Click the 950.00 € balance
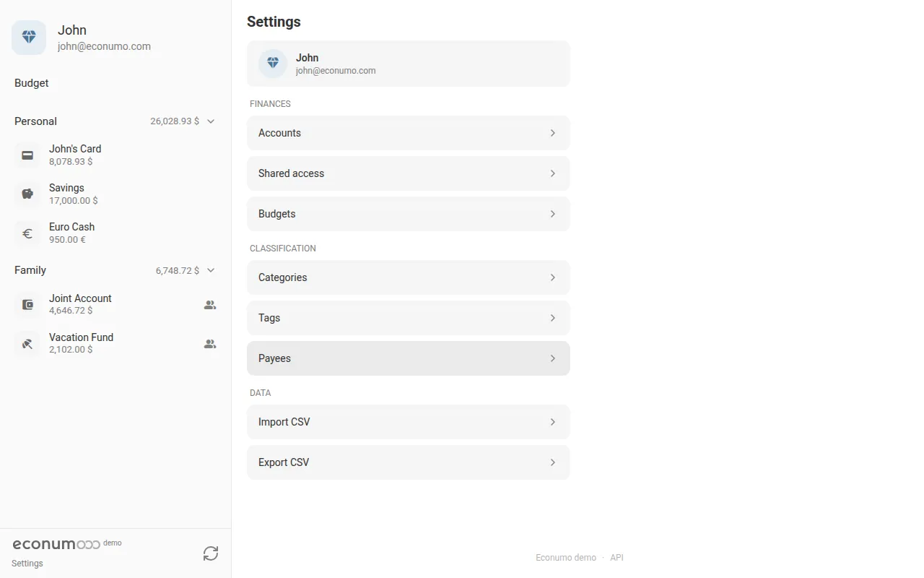 [67, 240]
